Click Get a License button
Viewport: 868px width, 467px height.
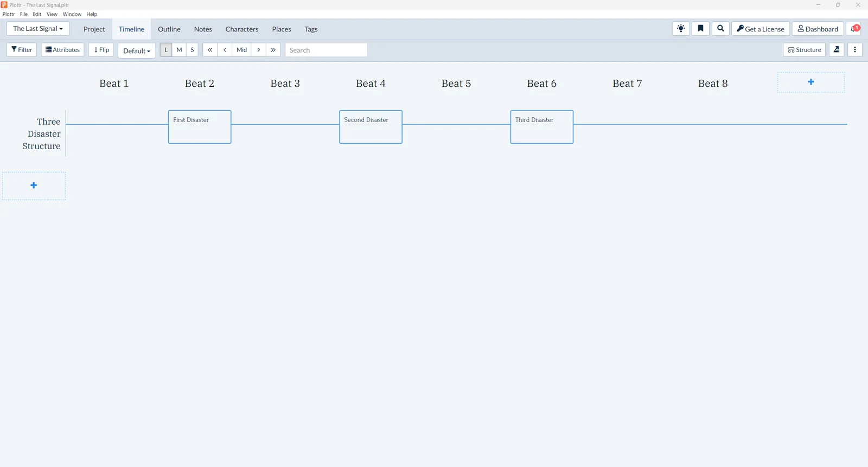click(x=761, y=29)
